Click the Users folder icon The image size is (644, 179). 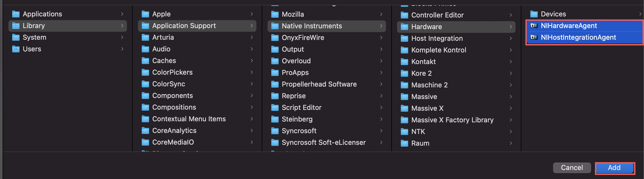tap(16, 49)
